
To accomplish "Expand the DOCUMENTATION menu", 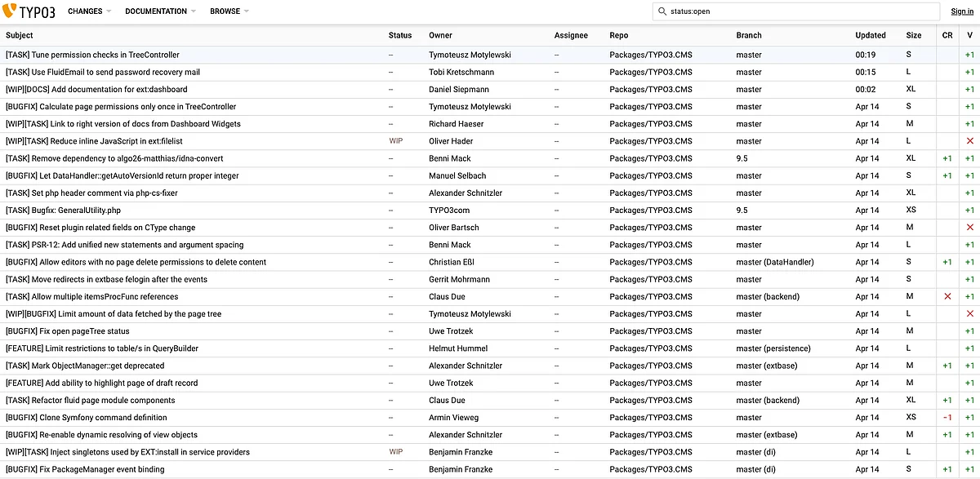I will [x=160, y=11].
